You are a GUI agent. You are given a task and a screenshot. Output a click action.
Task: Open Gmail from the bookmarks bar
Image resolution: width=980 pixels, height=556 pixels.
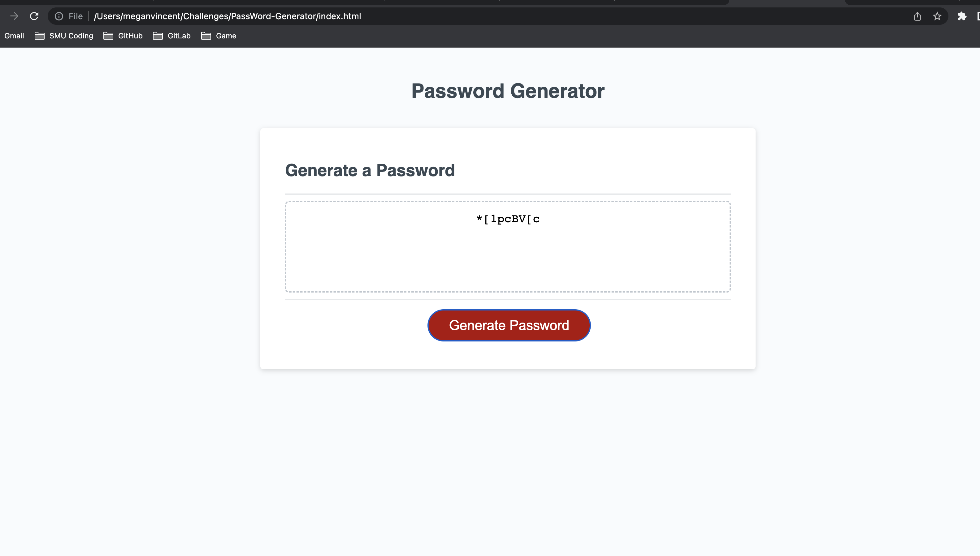coord(14,36)
